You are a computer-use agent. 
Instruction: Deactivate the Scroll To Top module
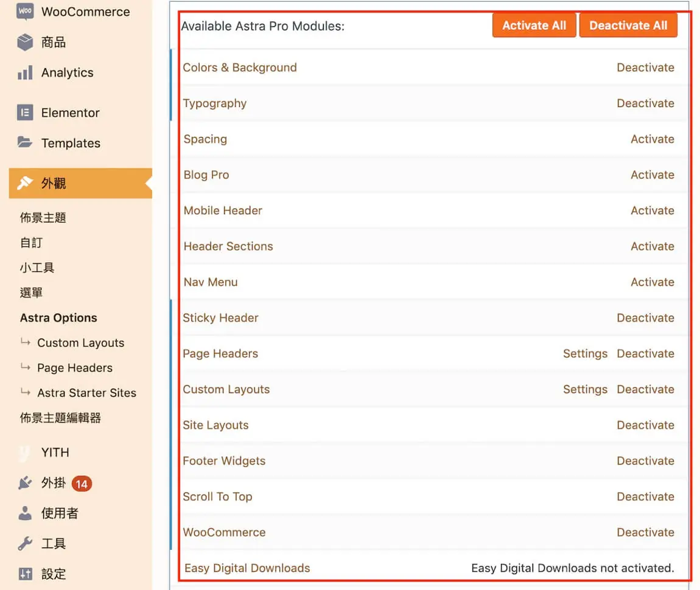645,496
